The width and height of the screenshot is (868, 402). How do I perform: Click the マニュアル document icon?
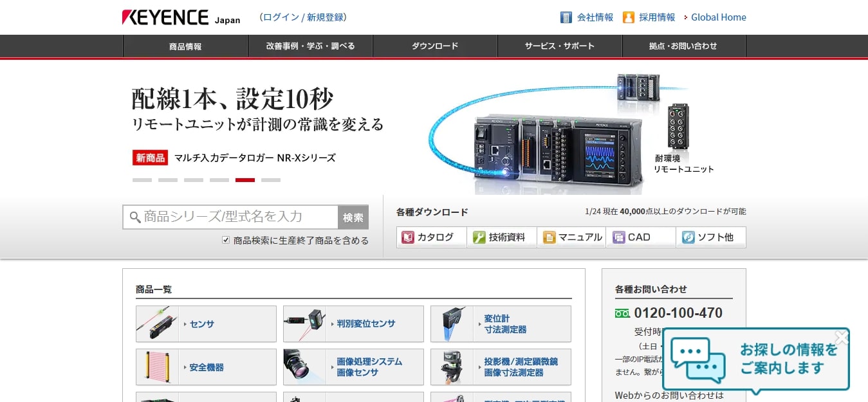549,237
